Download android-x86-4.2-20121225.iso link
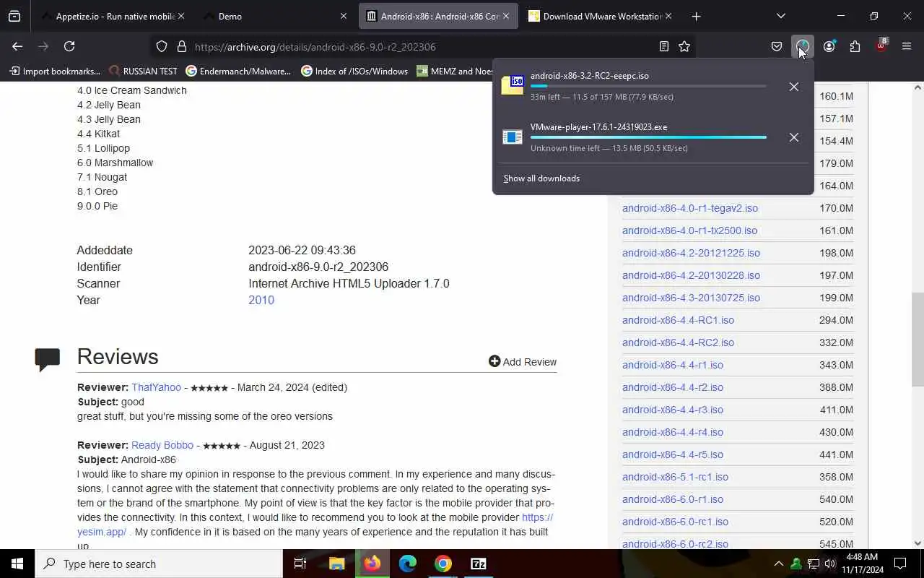 pyautogui.click(x=691, y=253)
